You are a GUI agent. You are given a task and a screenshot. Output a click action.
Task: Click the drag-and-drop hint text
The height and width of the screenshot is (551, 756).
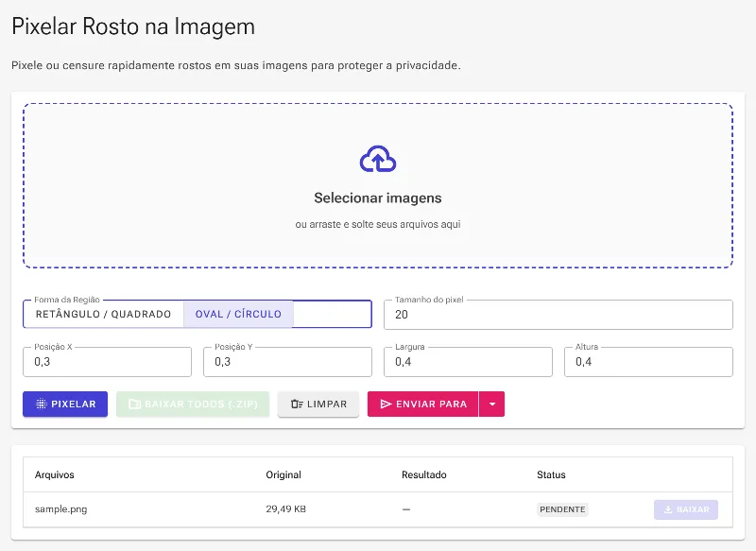378,224
